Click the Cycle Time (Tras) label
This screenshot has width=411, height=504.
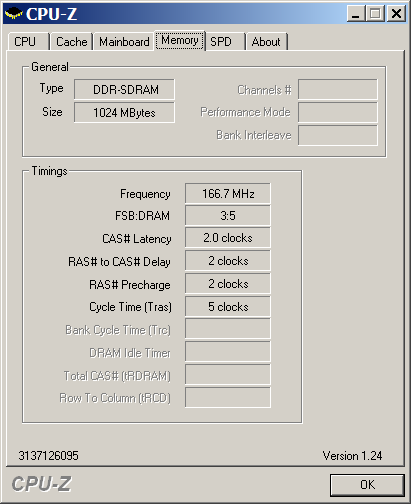(x=130, y=307)
